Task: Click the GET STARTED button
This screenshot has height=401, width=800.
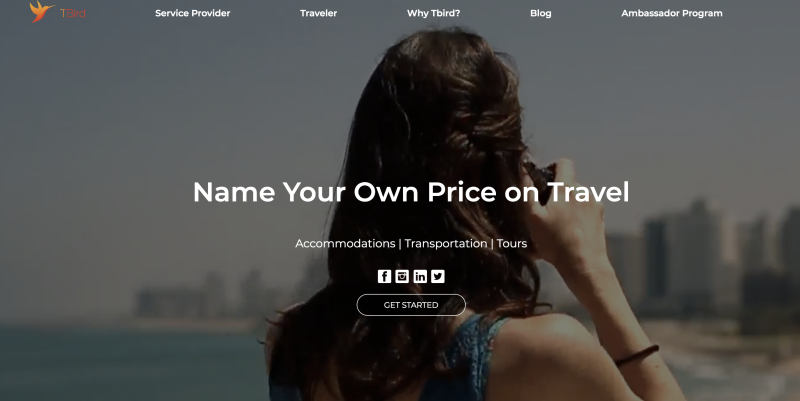Action: point(411,305)
